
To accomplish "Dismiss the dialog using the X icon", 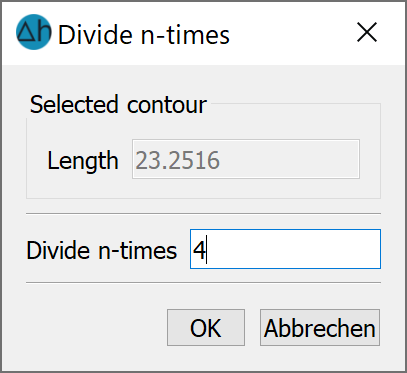I will [x=367, y=32].
